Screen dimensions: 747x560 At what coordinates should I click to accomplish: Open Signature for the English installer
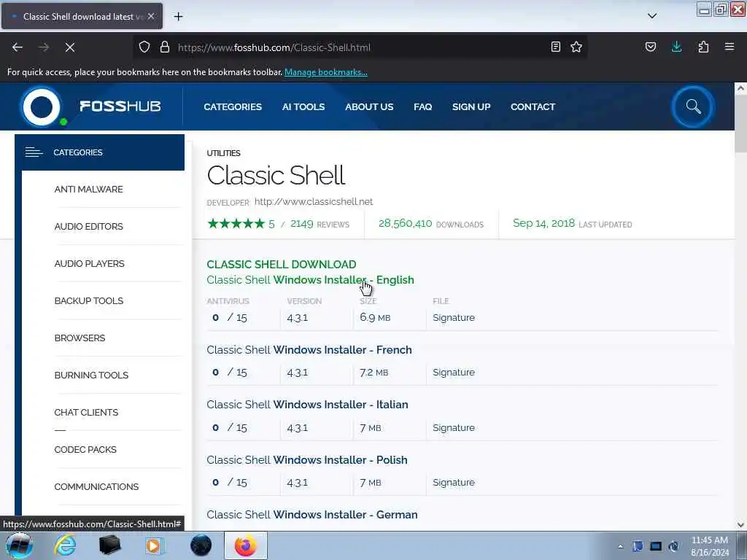pos(454,317)
